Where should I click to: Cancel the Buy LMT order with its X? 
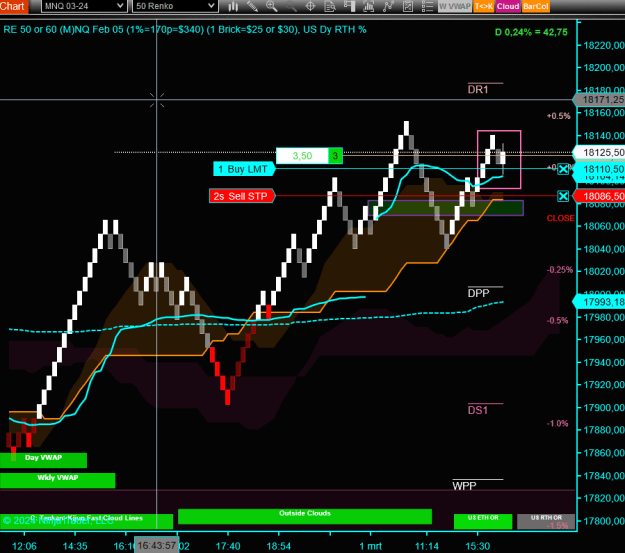[563, 169]
